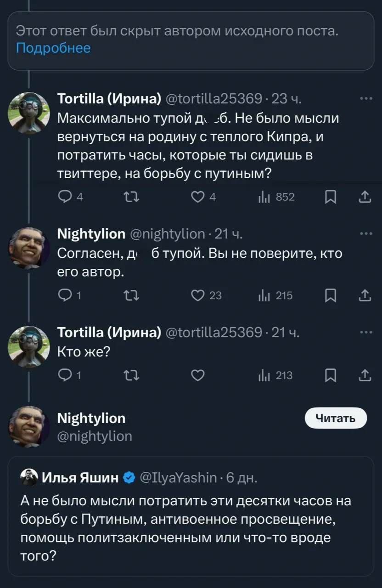Reply to Tortilla's first tweet about Cyprus

tap(65, 197)
